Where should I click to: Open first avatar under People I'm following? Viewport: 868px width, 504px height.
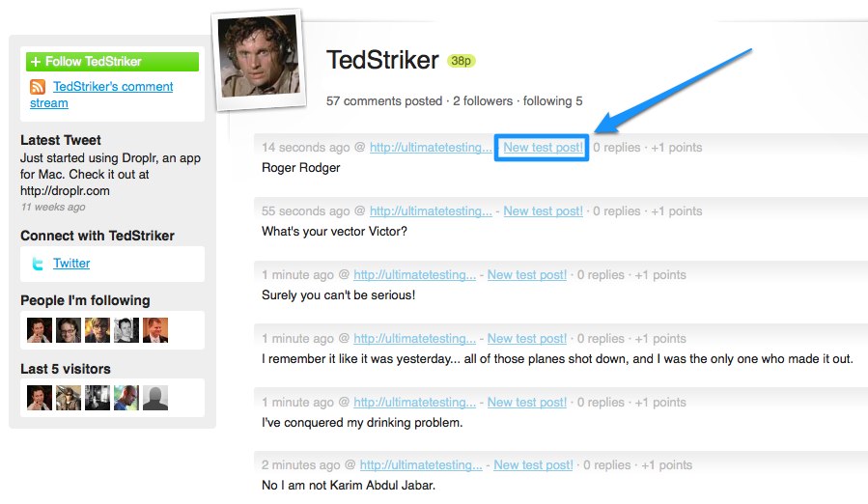coord(40,330)
